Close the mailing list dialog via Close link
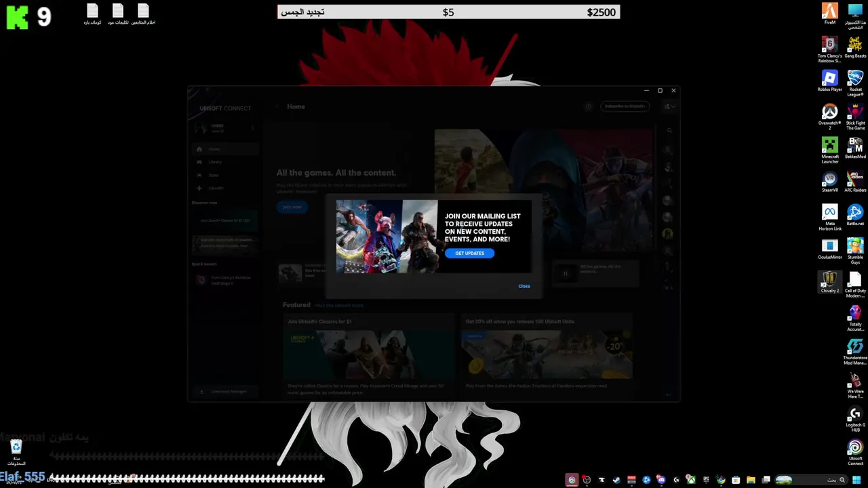Viewport: 868px width, 488px height. [x=524, y=286]
